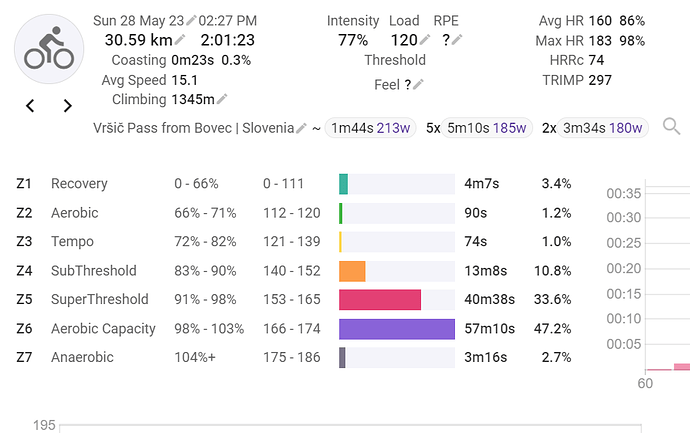Go to the next activity arrow
The width and height of the screenshot is (690, 433).
point(67,105)
